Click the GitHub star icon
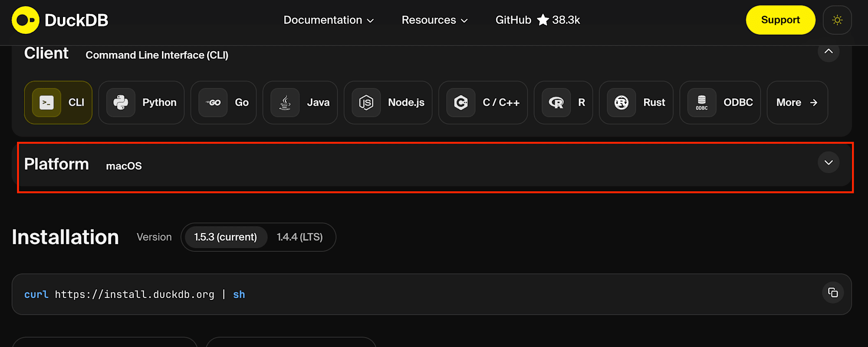 pyautogui.click(x=543, y=20)
